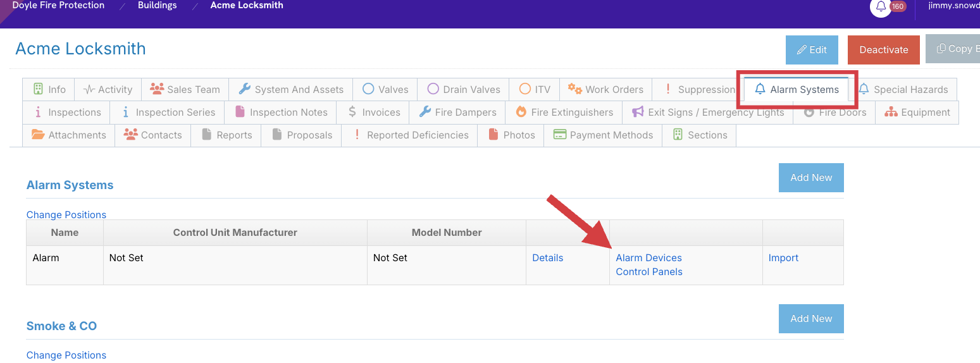Open the jimmy.snowd user menu

(x=954, y=6)
